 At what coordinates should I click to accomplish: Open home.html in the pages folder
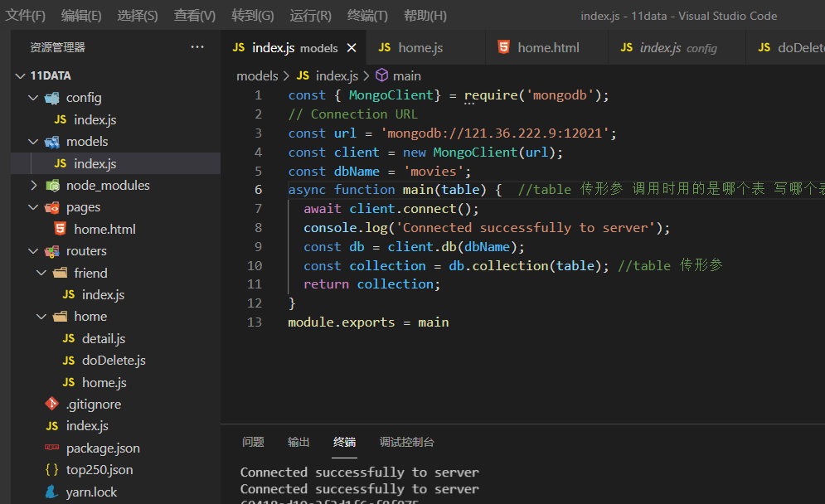pos(104,230)
